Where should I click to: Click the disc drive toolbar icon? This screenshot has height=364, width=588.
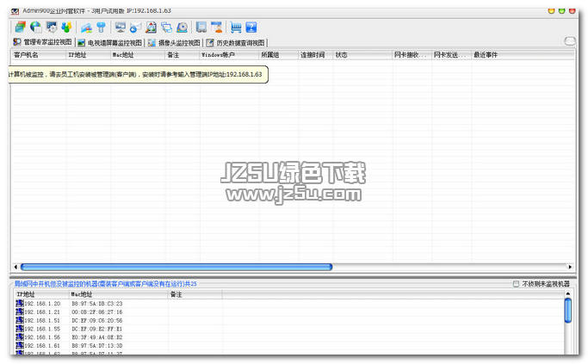(x=182, y=28)
